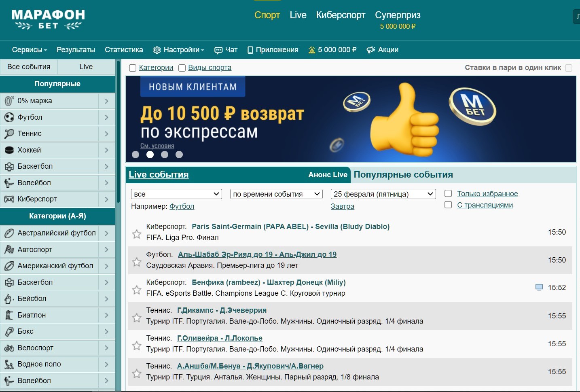Image resolution: width=580 pixels, height=392 pixels.
Task: Click the example Футбол link
Action: coord(182,206)
